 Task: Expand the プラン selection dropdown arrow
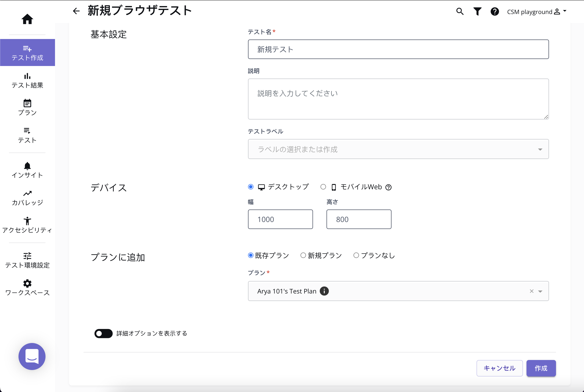pos(540,291)
